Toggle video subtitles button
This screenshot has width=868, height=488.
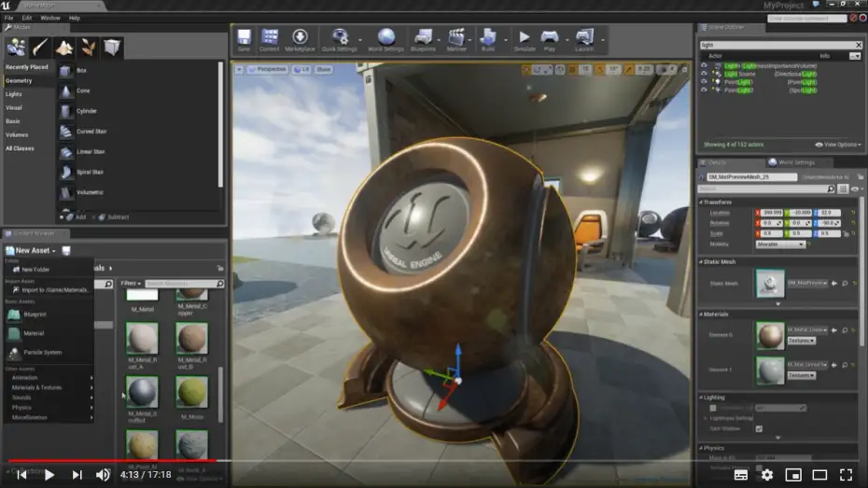[x=741, y=475]
